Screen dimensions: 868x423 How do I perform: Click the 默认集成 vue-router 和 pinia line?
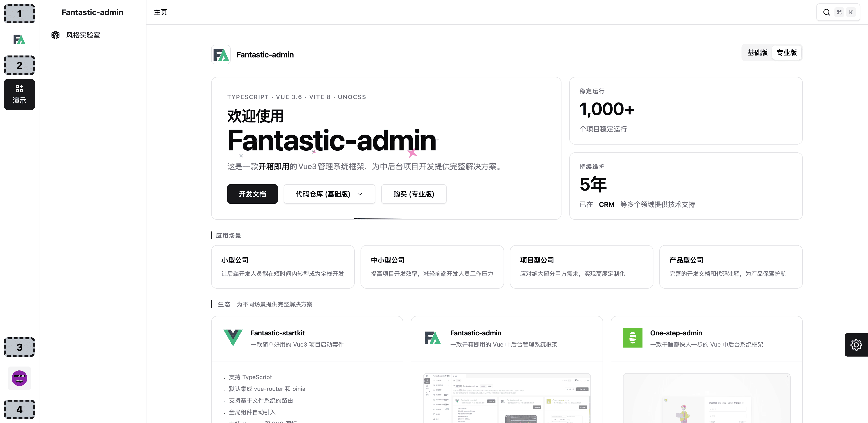[267, 389]
